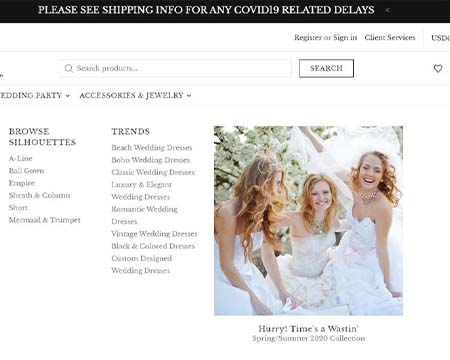
Task: Open the wishlist heart icon
Action: click(x=438, y=68)
